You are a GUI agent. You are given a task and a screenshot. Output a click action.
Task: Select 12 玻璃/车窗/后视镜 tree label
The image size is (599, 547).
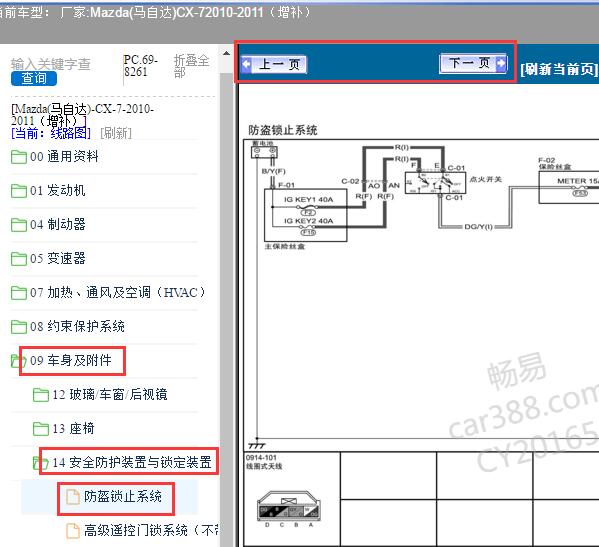pyautogui.click(x=110, y=394)
